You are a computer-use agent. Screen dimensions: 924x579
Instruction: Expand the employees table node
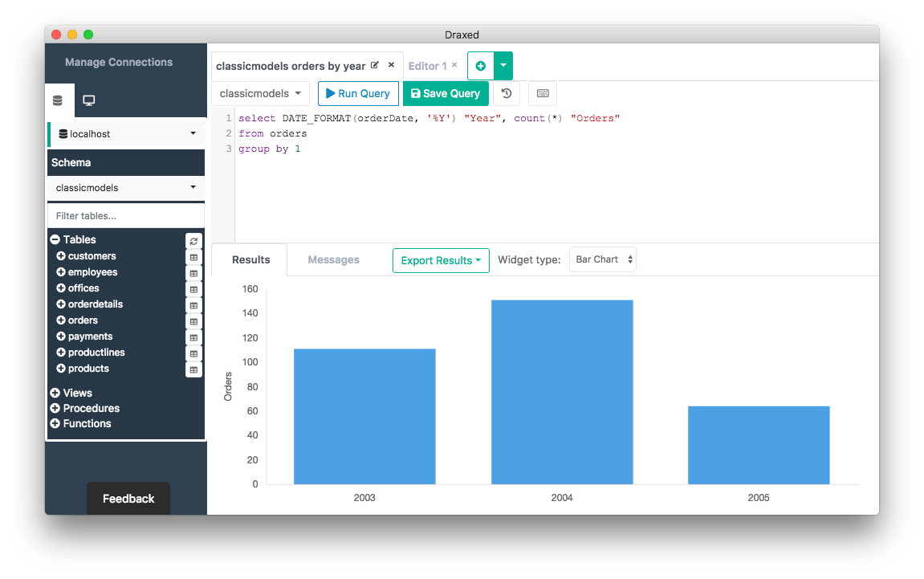coord(61,271)
